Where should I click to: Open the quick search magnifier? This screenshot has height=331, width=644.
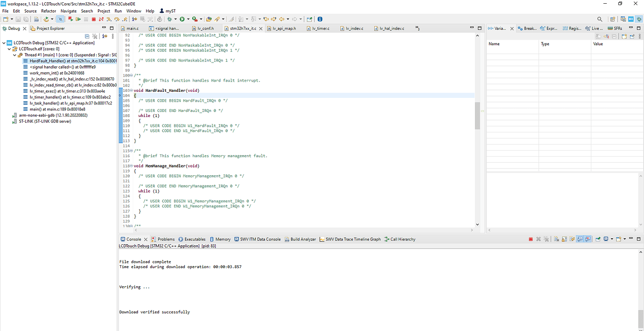(600, 19)
